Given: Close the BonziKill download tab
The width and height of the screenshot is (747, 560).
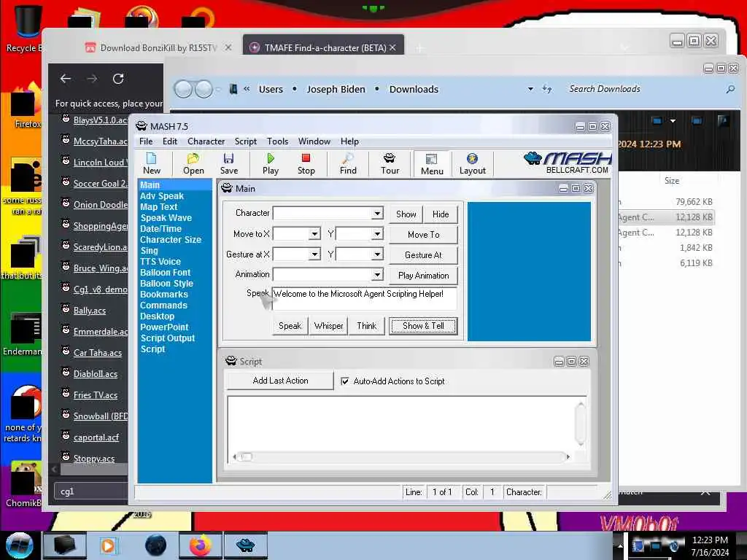Looking at the screenshot, I should [228, 47].
